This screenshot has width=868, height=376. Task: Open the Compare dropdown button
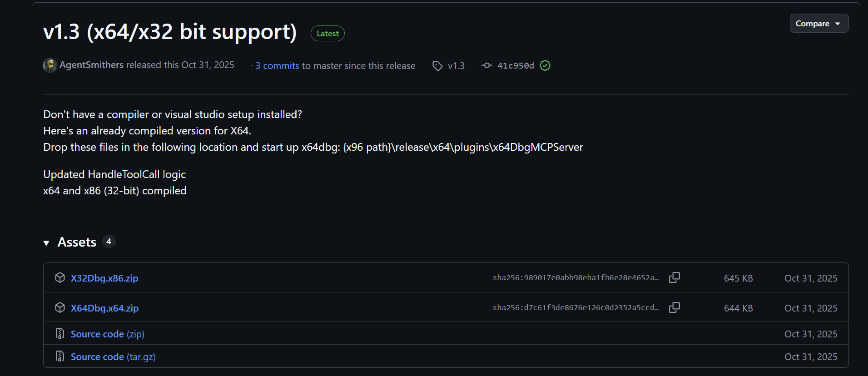(819, 24)
